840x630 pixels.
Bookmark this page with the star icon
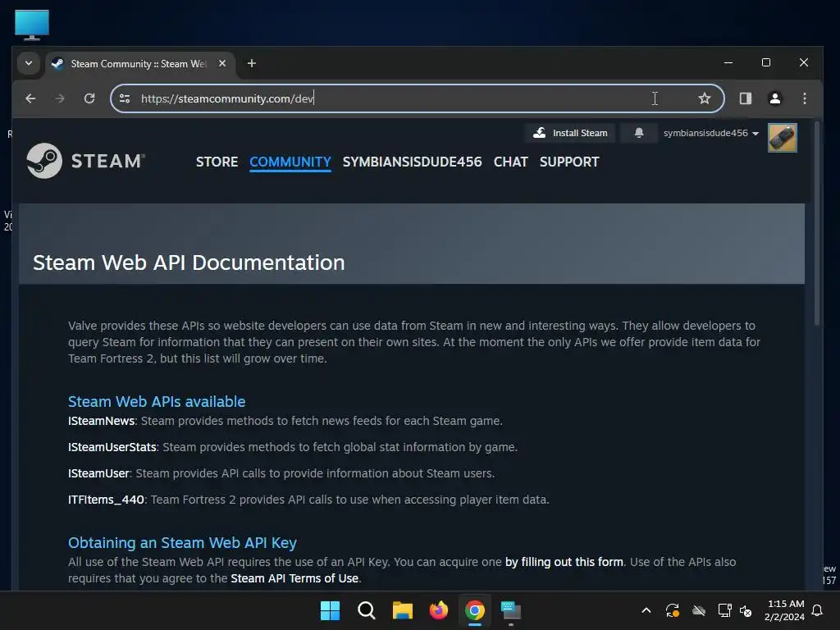[x=705, y=98]
